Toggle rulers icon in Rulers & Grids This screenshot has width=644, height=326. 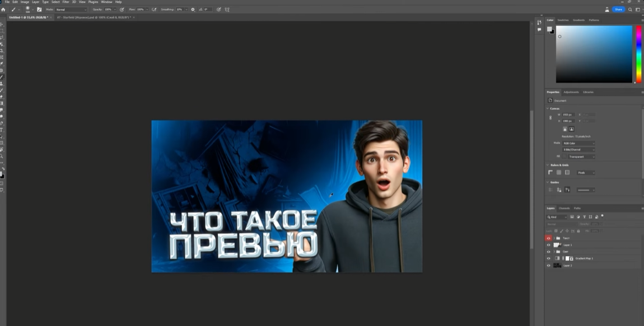550,173
